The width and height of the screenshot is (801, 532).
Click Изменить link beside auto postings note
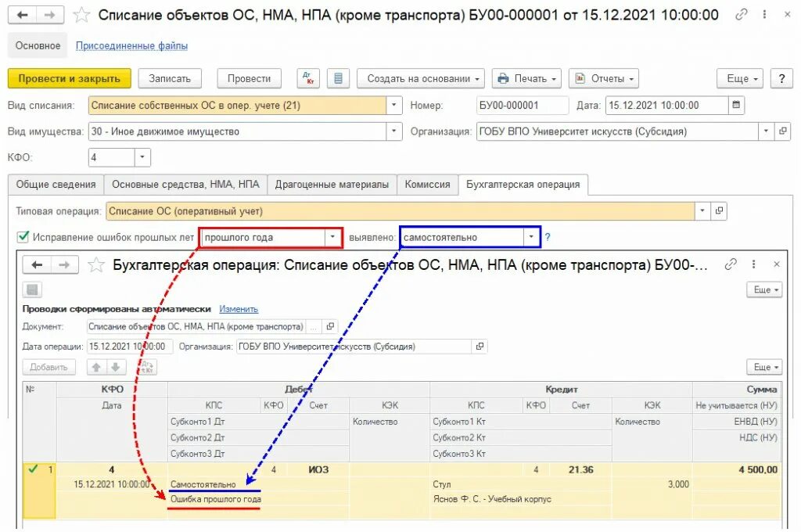tap(239, 309)
